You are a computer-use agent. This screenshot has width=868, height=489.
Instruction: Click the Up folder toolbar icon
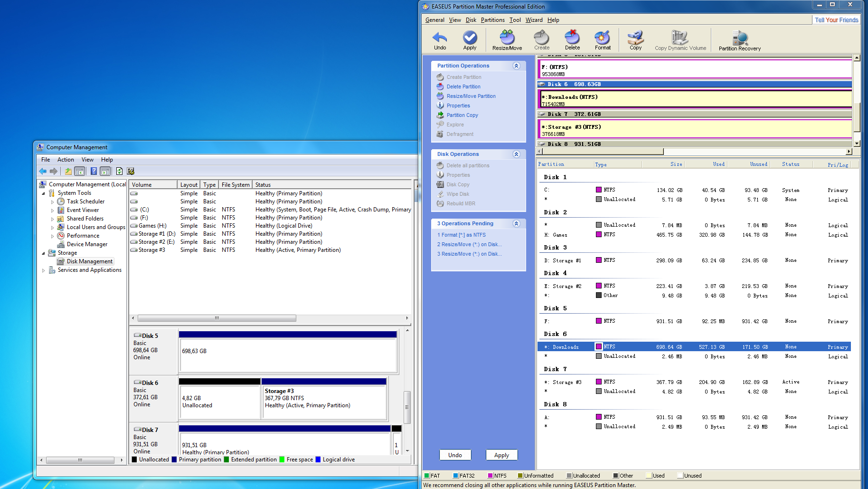pyautogui.click(x=68, y=171)
